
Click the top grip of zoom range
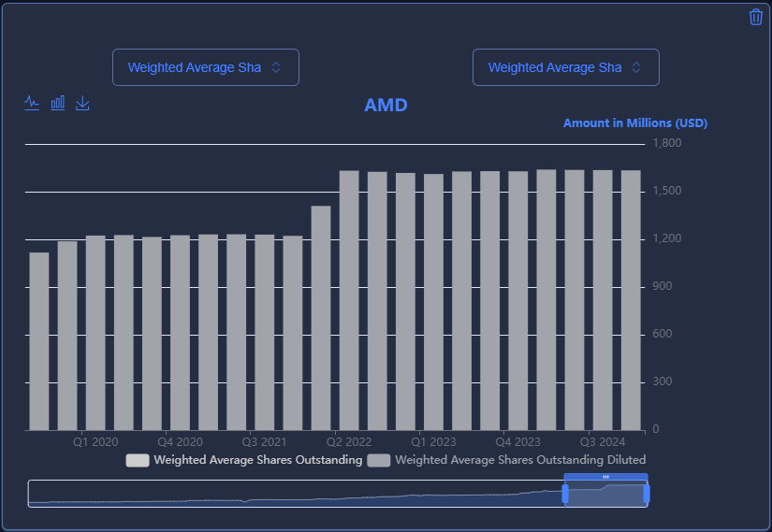point(605,477)
